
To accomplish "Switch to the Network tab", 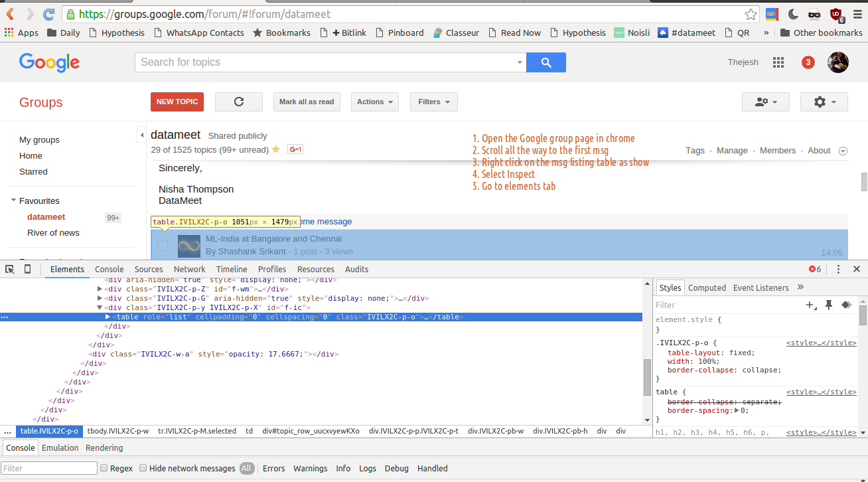I will pos(190,269).
